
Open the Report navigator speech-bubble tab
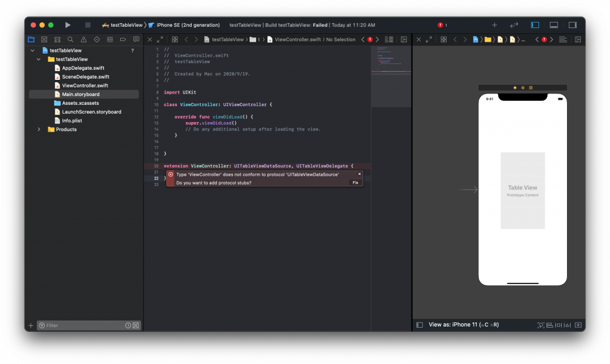tap(136, 39)
